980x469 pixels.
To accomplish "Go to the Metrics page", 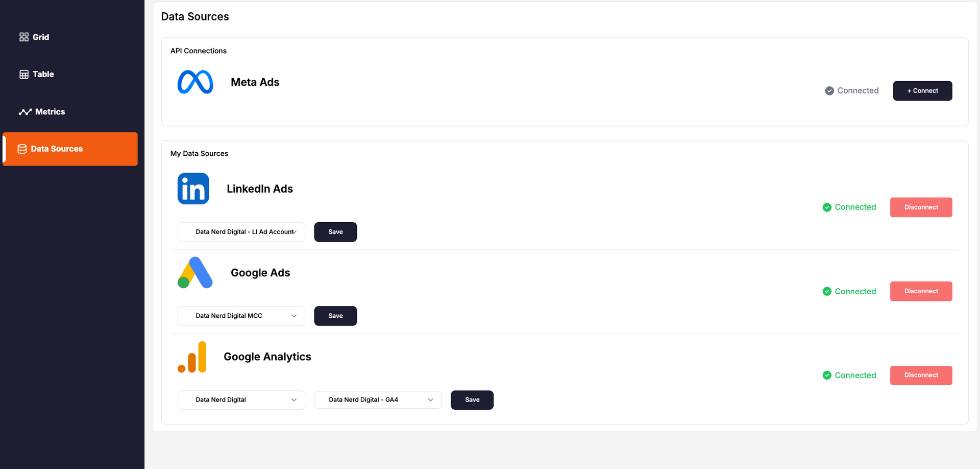I will click(x=50, y=112).
